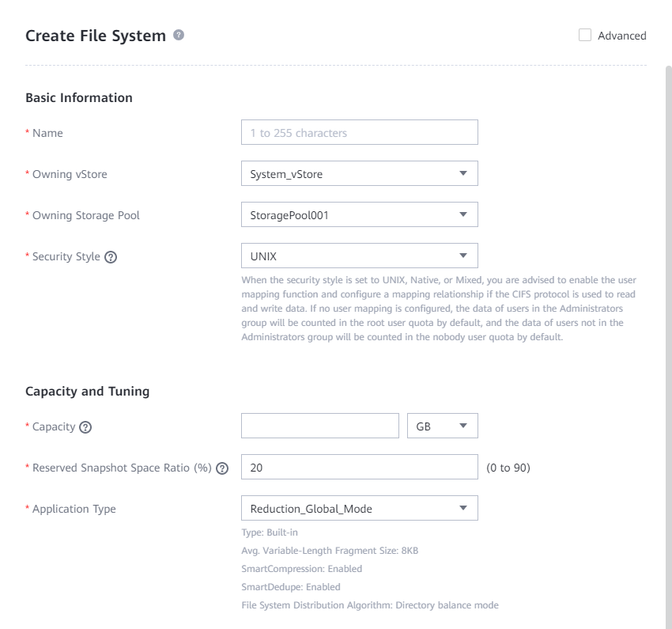This screenshot has height=629, width=672.
Task: Open the Owning vStore dropdown
Action: tap(359, 174)
